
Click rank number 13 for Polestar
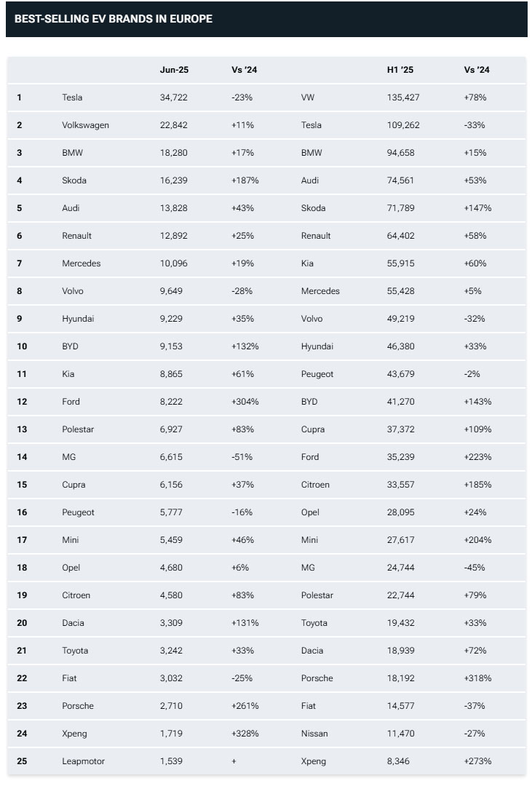tap(22, 429)
